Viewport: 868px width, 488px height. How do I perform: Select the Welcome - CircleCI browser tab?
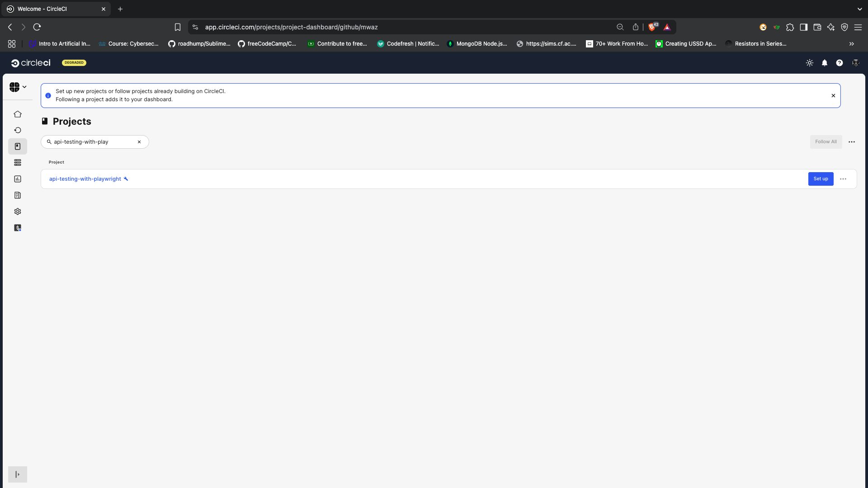tap(55, 9)
